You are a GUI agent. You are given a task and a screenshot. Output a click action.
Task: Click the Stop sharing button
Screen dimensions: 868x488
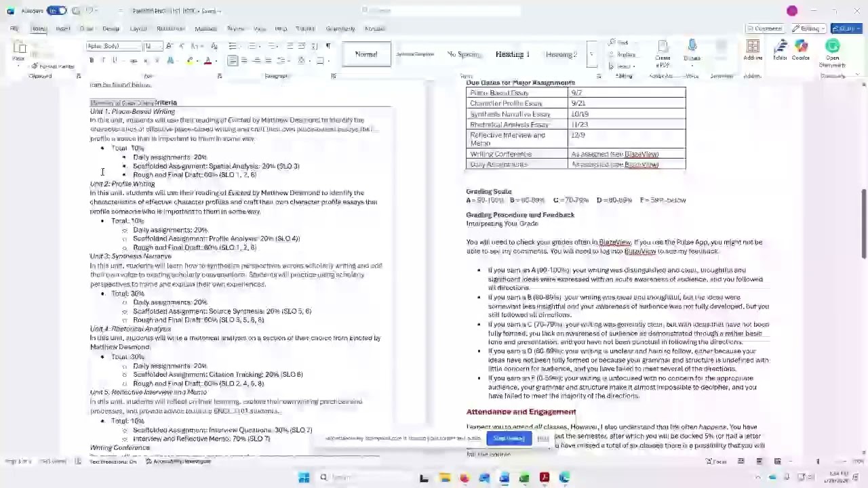pos(509,439)
